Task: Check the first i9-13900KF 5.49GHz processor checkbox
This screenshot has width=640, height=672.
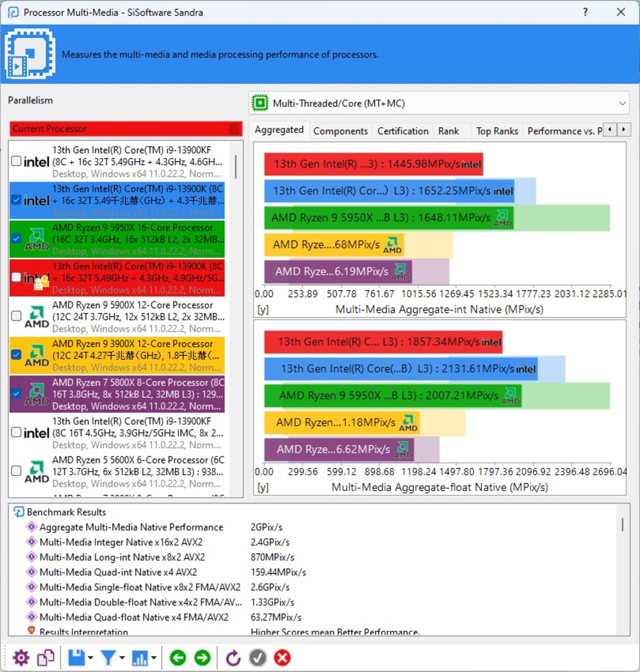Action: (16, 161)
